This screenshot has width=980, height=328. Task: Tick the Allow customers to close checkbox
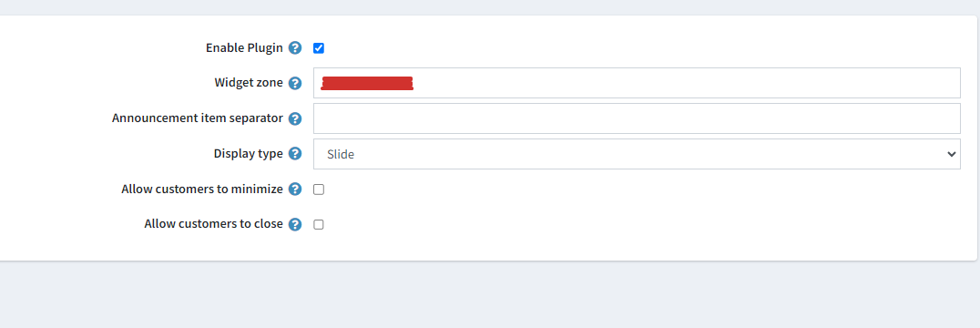click(x=319, y=224)
